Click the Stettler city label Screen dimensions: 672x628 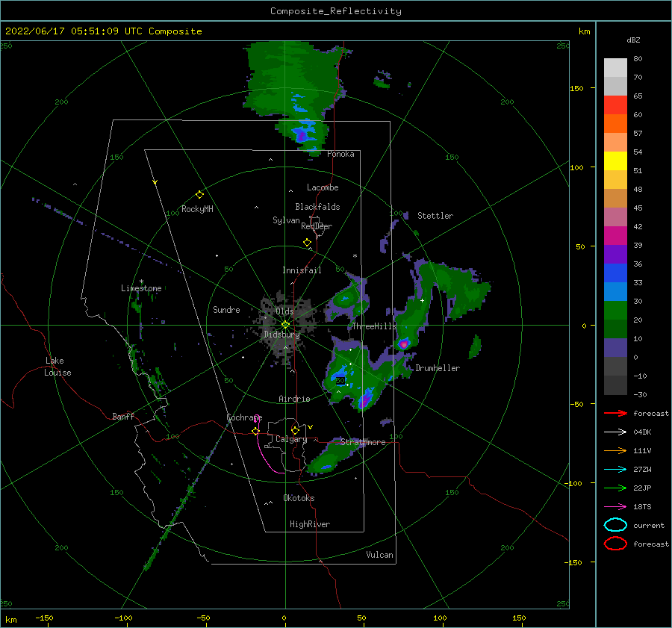pyautogui.click(x=435, y=216)
